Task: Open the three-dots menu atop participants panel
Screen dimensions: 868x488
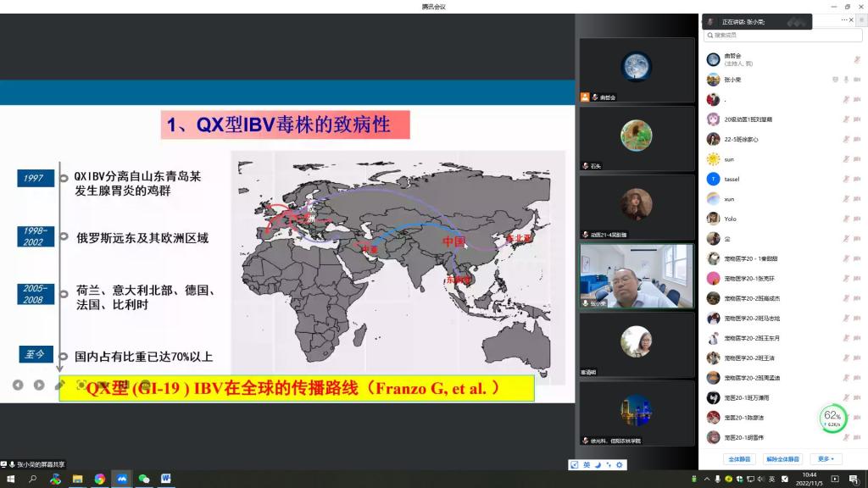Action: [x=844, y=19]
